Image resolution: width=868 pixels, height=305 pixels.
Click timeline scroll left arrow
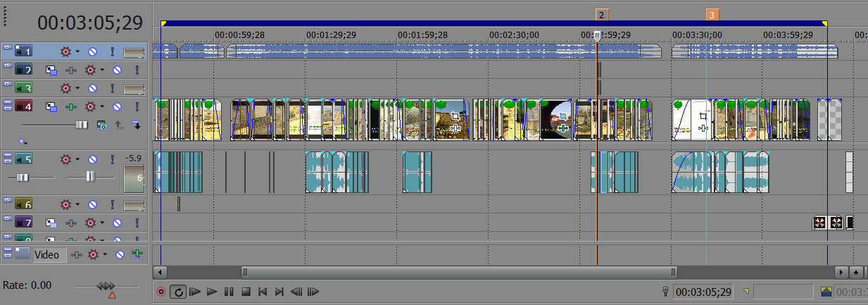pos(161,272)
